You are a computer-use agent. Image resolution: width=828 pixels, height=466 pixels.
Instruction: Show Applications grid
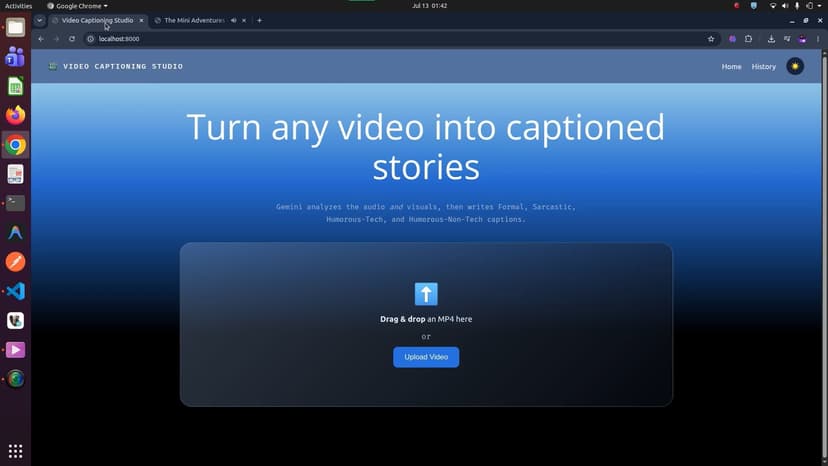pyautogui.click(x=15, y=451)
